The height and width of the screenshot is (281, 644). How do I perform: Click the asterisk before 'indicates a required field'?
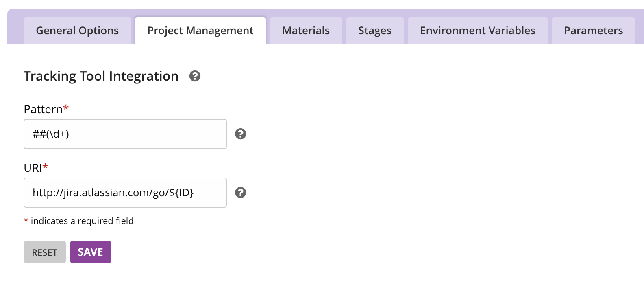(26, 220)
